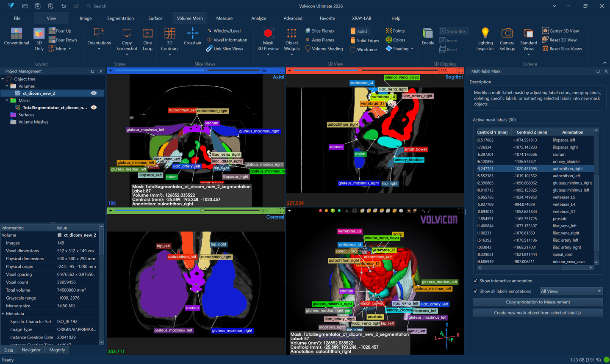This screenshot has width=610, height=364.
Task: Select Volume Meshes in object tree
Action: pyautogui.click(x=33, y=122)
